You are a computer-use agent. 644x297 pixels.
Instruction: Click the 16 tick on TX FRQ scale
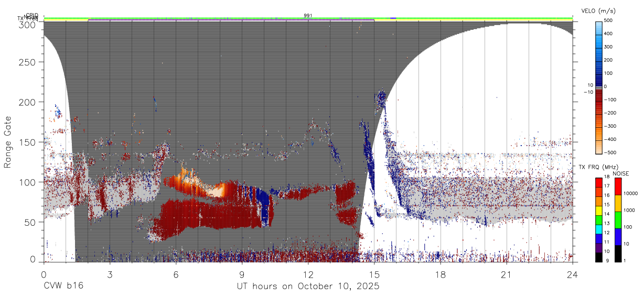click(x=608, y=196)
